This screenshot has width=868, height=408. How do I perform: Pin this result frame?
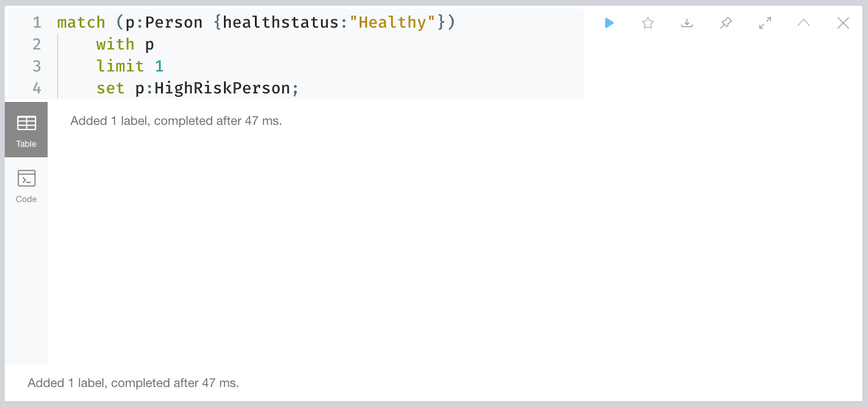tap(726, 23)
